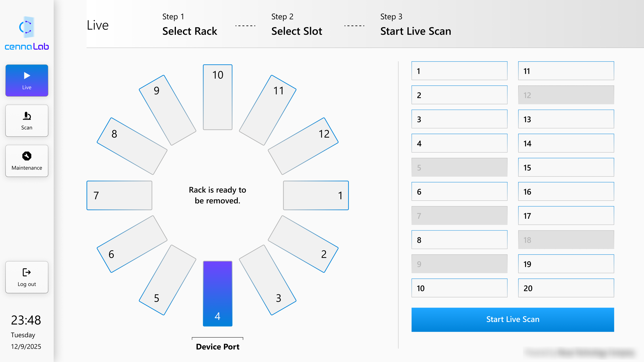Open the Maintenance wrench icon
644x362 pixels.
(x=27, y=156)
